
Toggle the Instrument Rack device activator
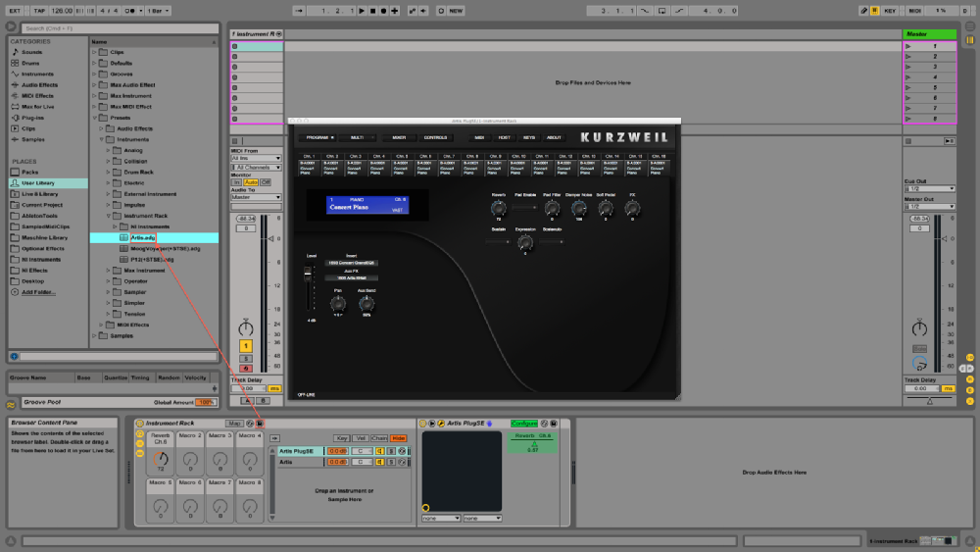140,424
